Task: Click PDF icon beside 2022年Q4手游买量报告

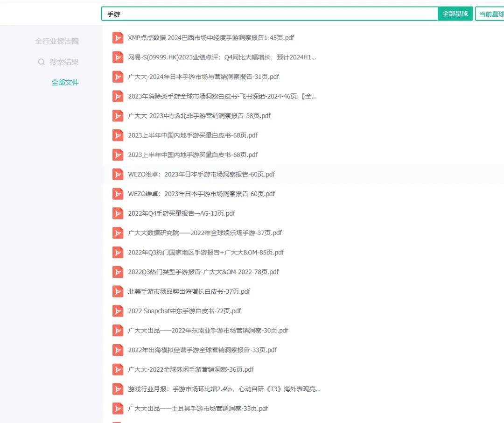Action: click(118, 213)
